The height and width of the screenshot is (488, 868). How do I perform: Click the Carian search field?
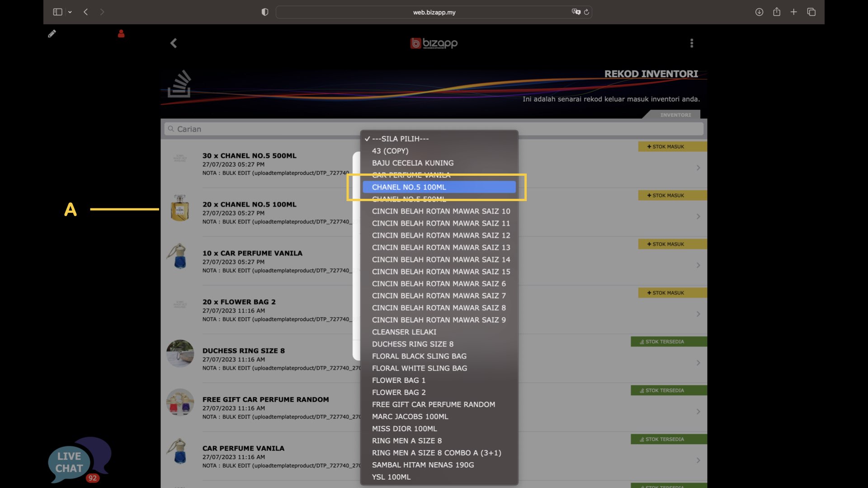(434, 129)
